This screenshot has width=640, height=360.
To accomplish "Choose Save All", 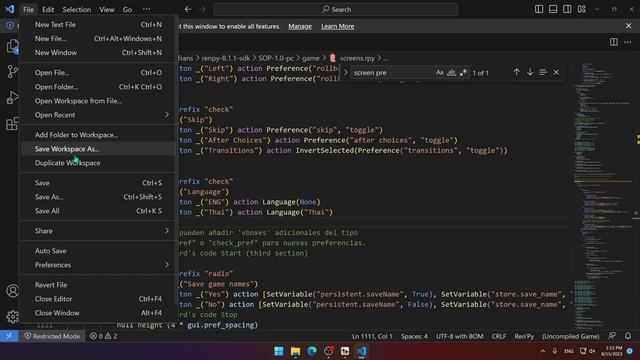I will [98, 211].
